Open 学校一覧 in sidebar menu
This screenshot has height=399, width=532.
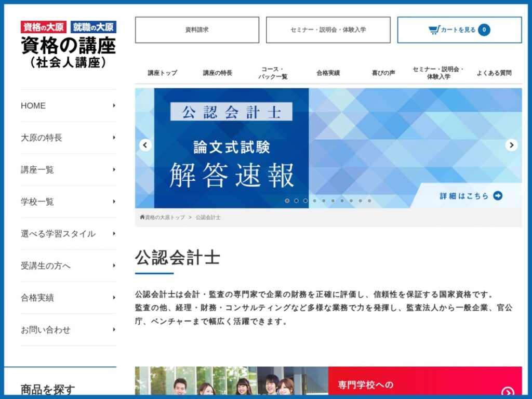pyautogui.click(x=69, y=202)
